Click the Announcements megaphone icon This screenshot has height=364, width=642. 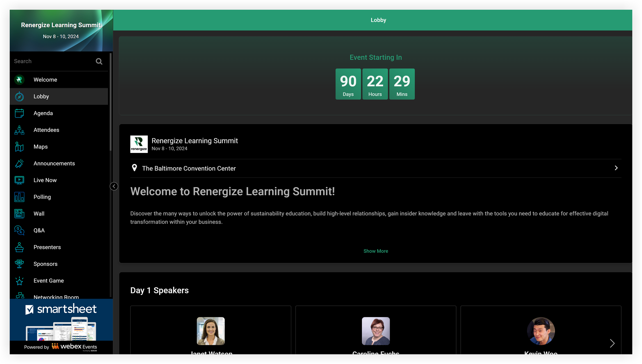tap(19, 163)
